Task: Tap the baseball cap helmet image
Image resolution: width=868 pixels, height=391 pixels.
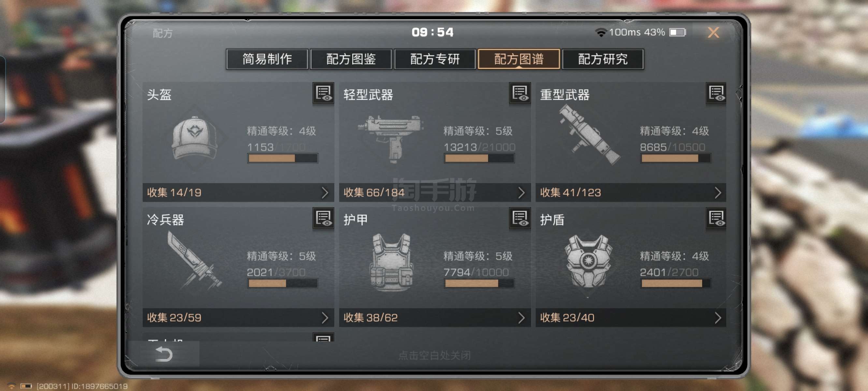Action: pos(195,138)
